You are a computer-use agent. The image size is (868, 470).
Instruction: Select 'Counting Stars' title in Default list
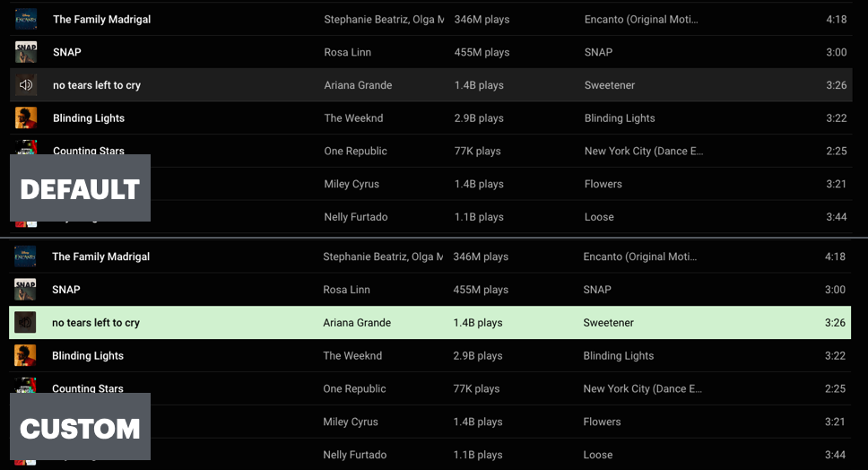(89, 150)
